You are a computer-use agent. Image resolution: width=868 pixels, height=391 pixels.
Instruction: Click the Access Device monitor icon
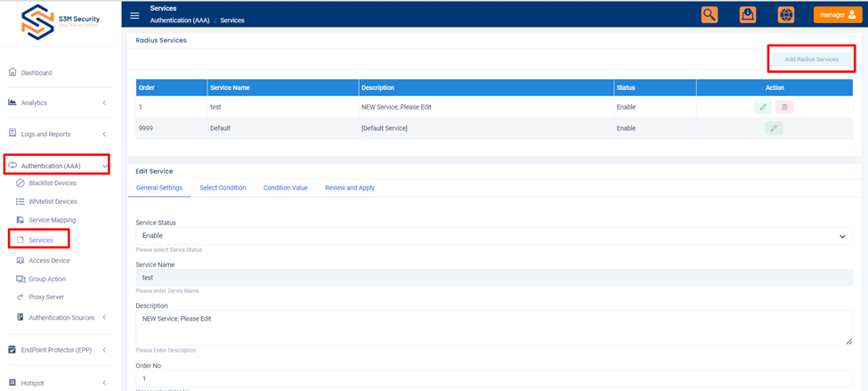click(20, 260)
